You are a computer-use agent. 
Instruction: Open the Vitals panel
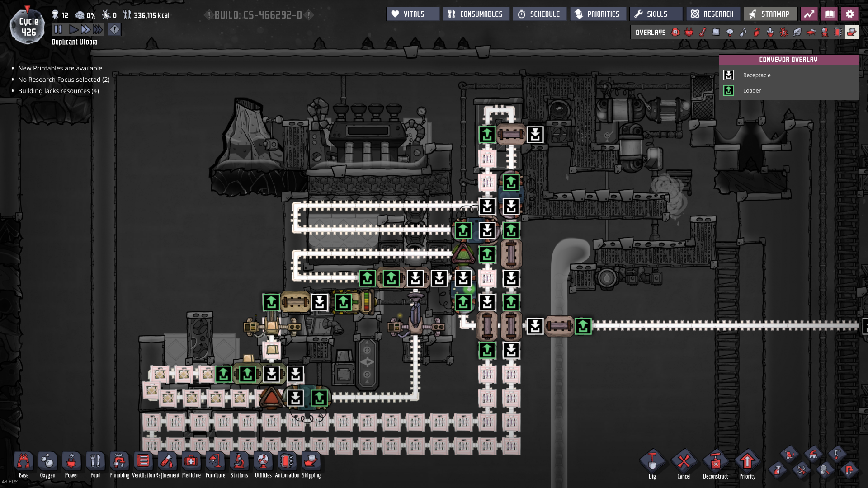click(x=413, y=14)
